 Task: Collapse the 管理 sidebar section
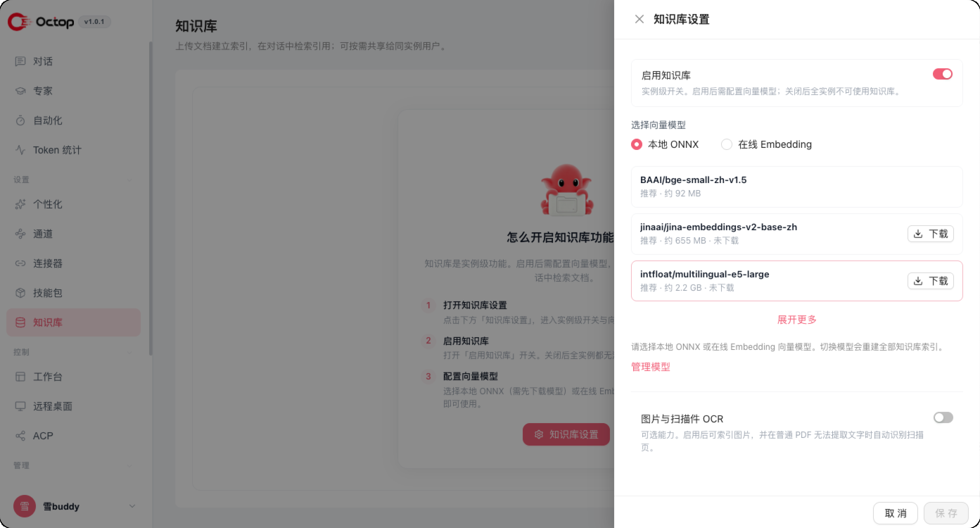coord(129,466)
